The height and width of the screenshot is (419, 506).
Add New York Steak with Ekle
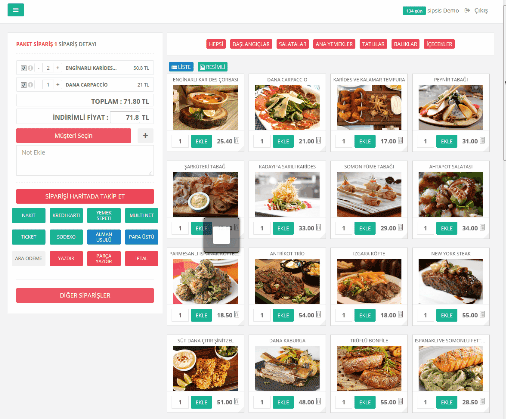(446, 315)
